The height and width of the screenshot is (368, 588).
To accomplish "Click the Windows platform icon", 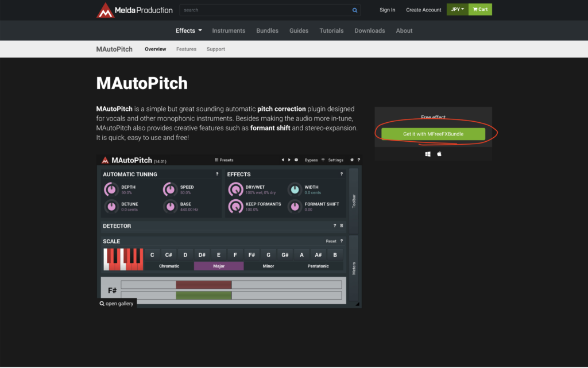I will 428,154.
